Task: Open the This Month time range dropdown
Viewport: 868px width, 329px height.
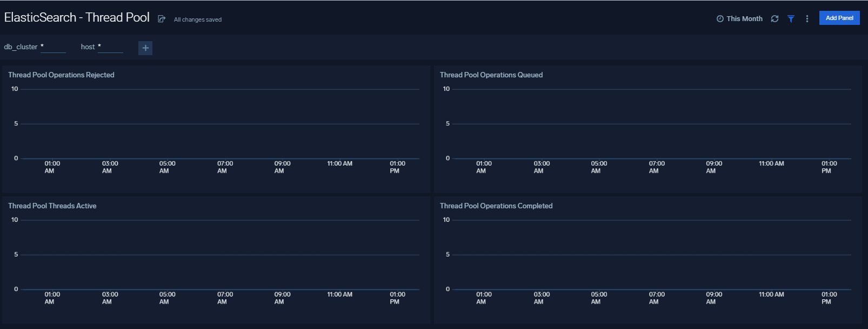Action: 744,18
